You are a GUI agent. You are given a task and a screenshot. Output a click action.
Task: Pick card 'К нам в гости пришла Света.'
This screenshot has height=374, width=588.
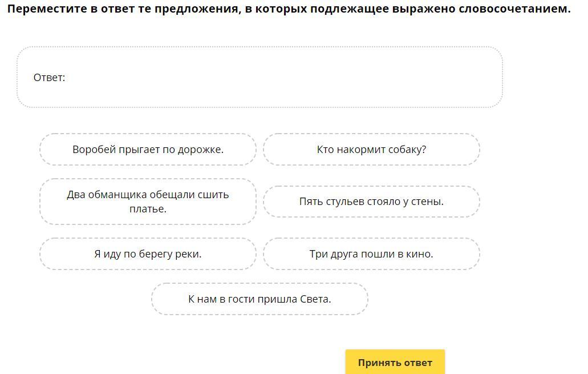pos(259,299)
